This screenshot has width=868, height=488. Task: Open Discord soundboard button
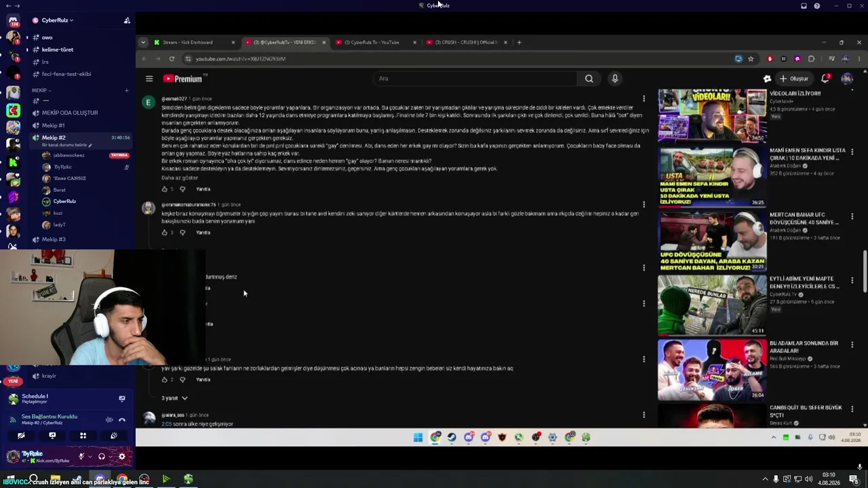pyautogui.click(x=114, y=436)
